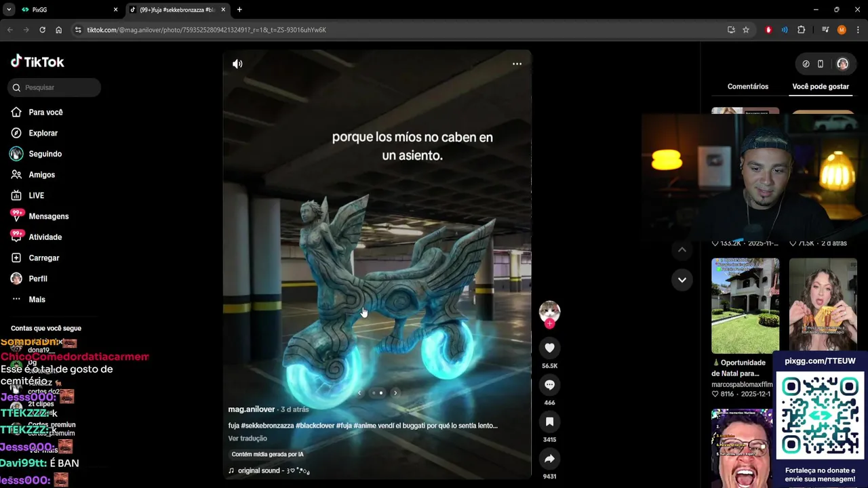868x488 pixels.
Task: Open browser home page button
Action: [x=58, y=30]
